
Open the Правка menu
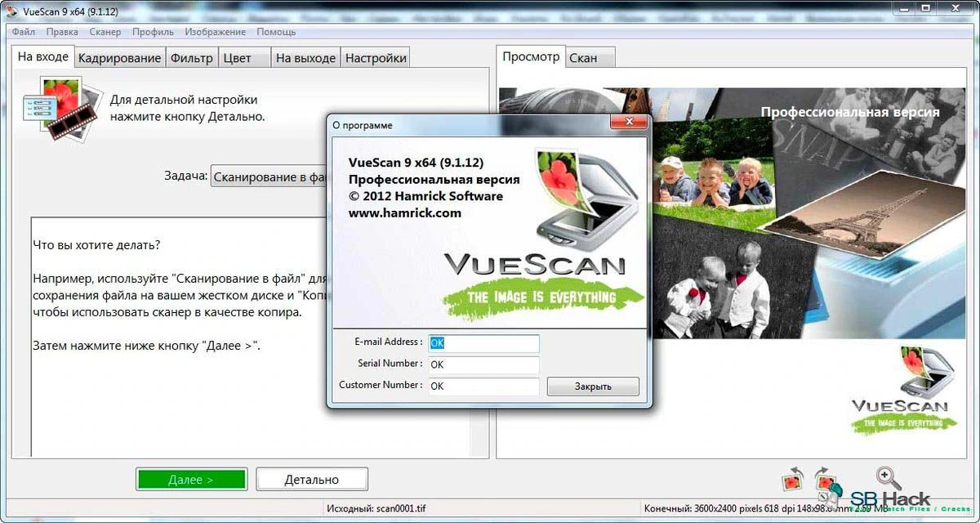coord(62,32)
